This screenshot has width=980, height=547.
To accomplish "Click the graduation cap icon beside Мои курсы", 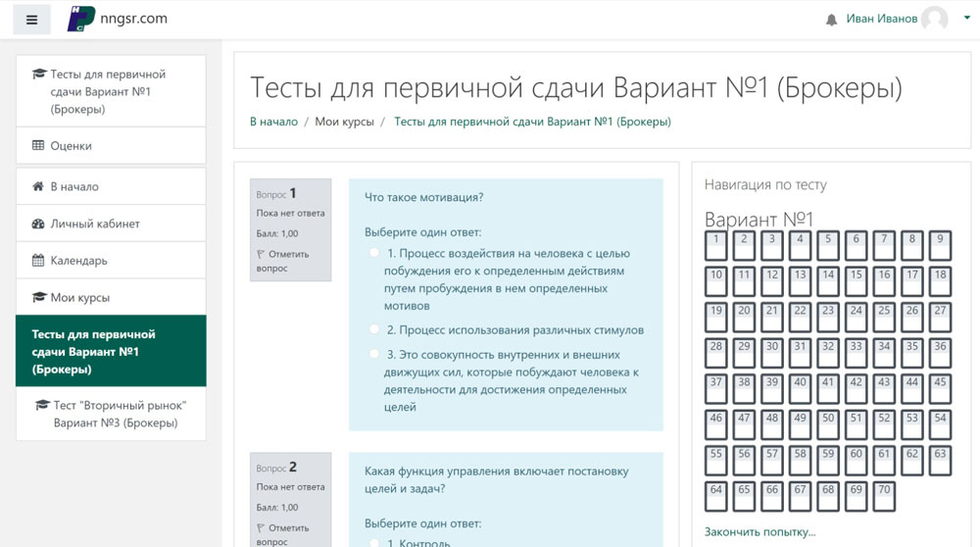I will pyautogui.click(x=39, y=297).
